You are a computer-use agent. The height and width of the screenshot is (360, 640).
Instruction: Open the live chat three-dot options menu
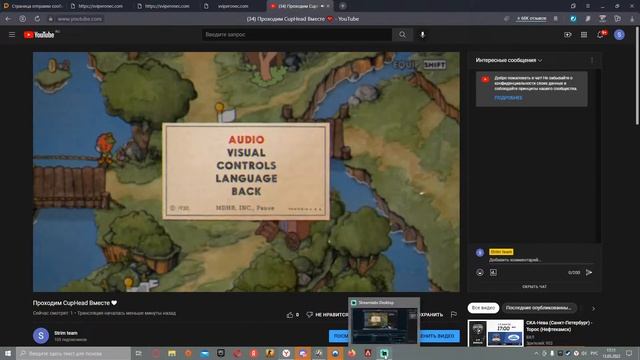click(x=592, y=60)
